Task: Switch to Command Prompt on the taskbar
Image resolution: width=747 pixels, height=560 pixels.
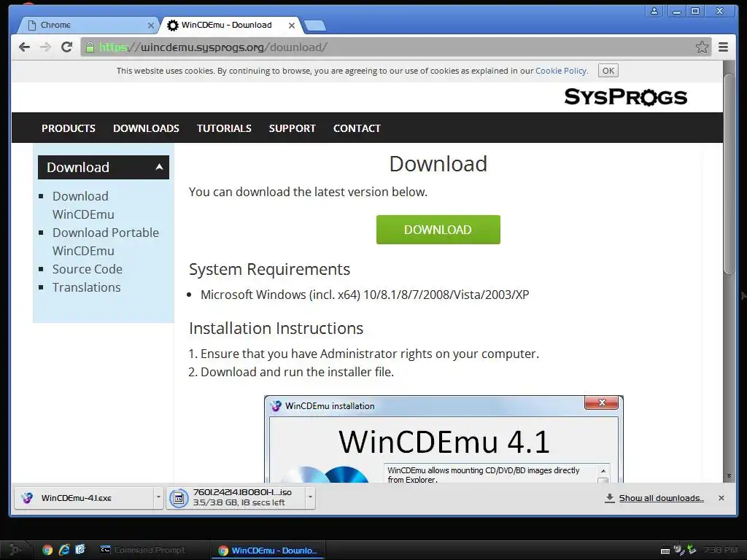Action: 152,550
